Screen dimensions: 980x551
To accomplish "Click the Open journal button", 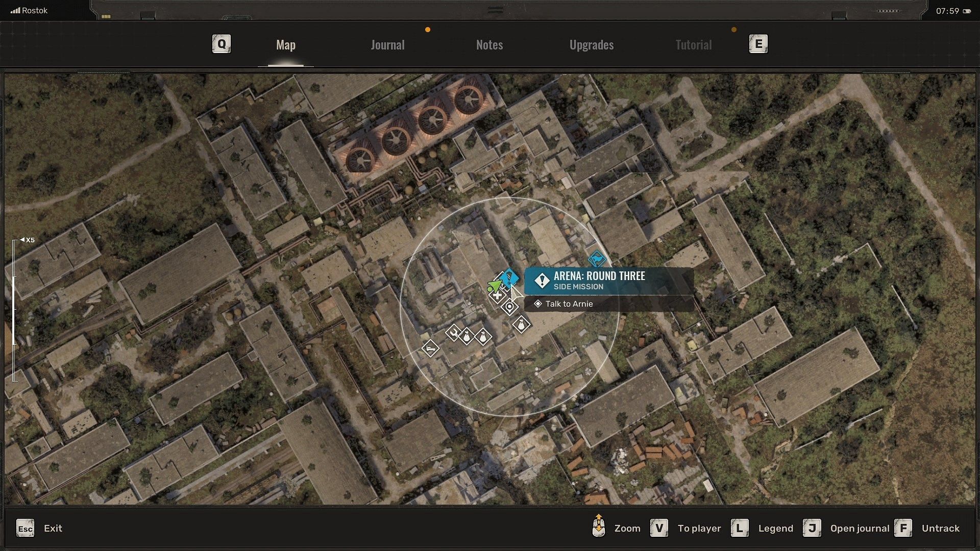I will click(x=847, y=529).
